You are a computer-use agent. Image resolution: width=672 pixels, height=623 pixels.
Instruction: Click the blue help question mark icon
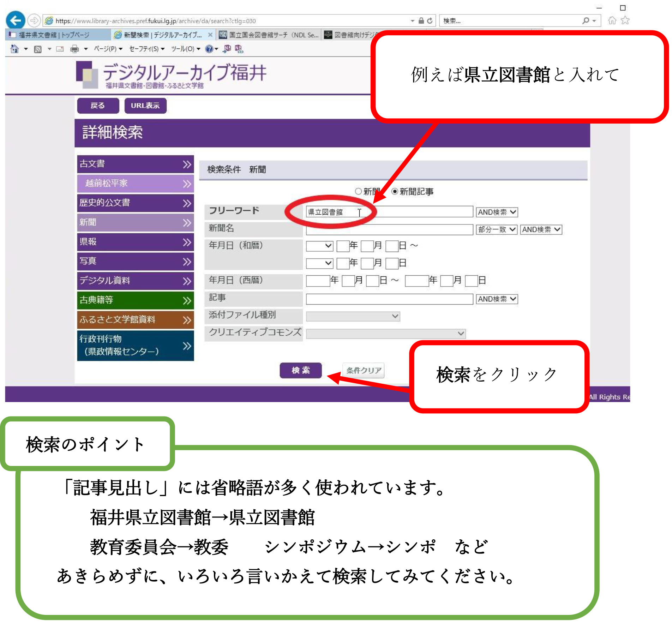click(x=209, y=49)
